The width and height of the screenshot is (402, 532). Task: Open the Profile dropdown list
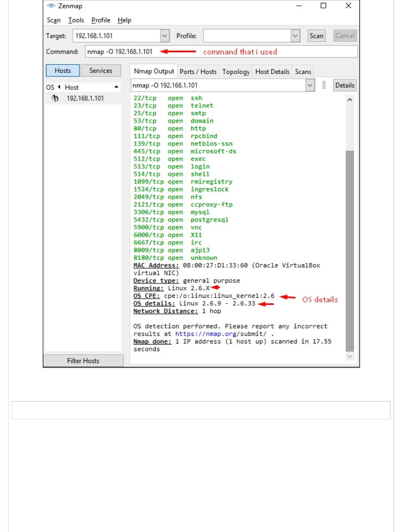point(295,36)
